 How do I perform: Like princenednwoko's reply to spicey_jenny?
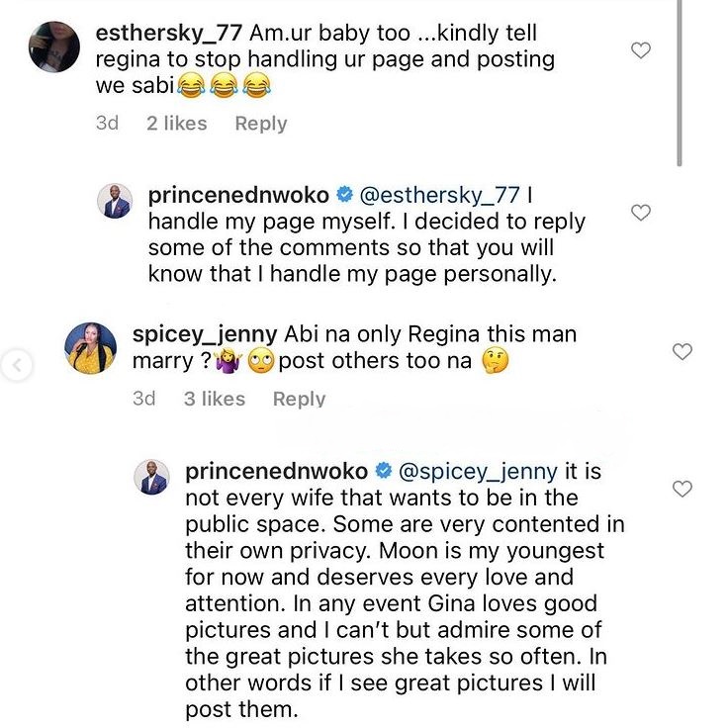point(682,489)
